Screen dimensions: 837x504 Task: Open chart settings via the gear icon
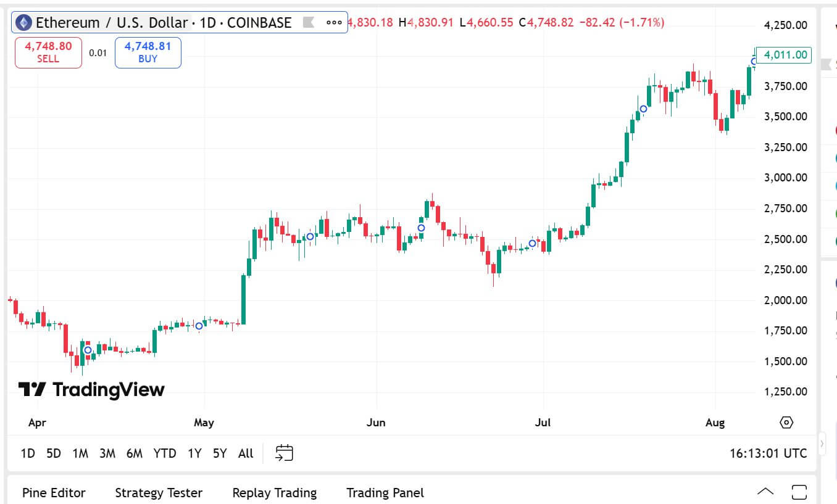[785, 423]
